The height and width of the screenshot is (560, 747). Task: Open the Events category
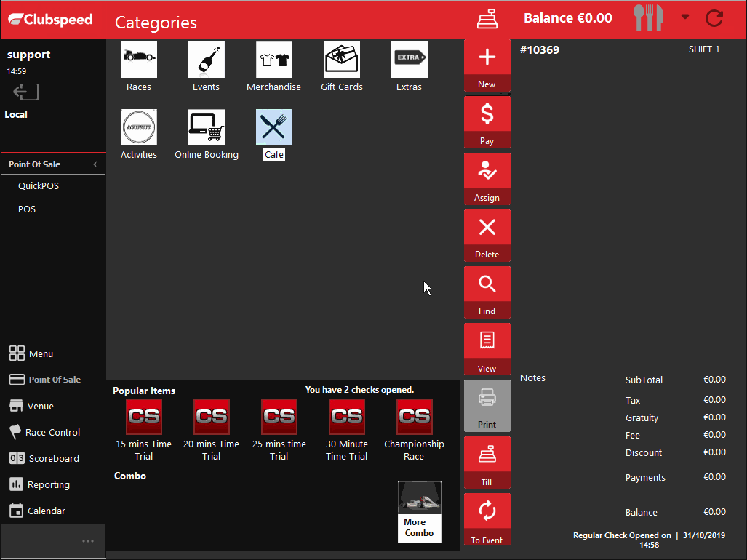(x=207, y=67)
